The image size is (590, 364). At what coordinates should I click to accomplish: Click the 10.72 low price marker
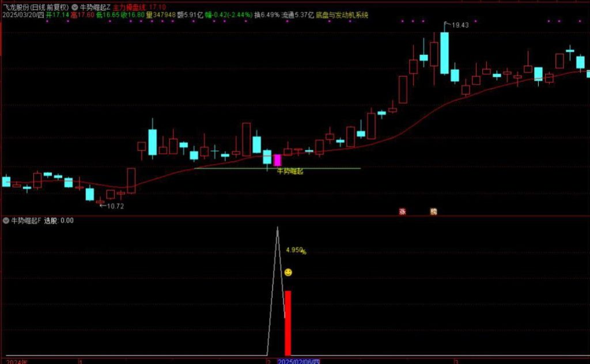pyautogui.click(x=115, y=206)
